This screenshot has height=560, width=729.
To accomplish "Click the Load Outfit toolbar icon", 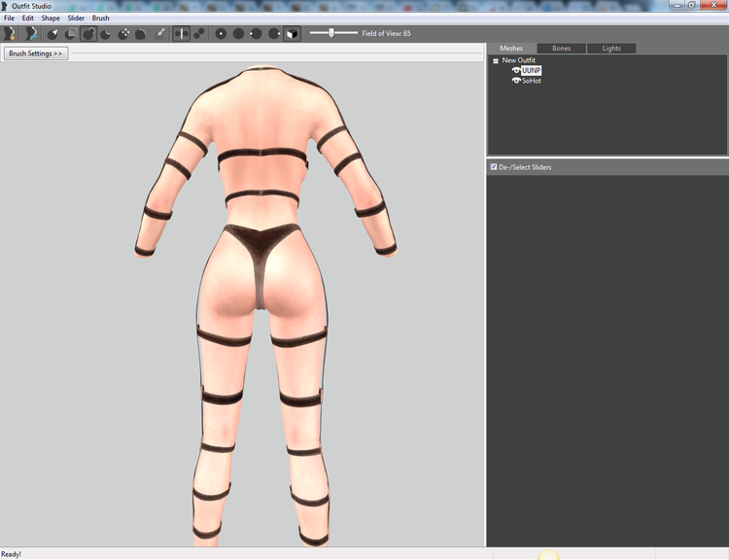I will tap(31, 33).
